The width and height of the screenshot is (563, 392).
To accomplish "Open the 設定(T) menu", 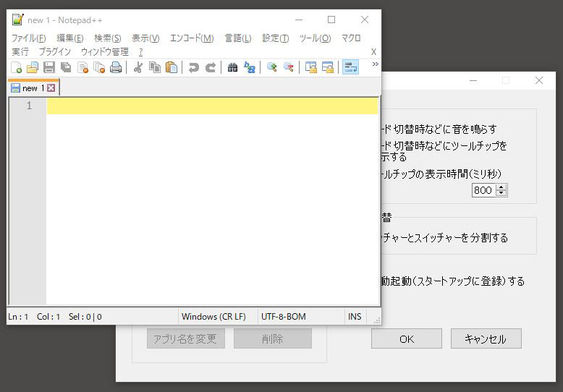I will pyautogui.click(x=276, y=38).
